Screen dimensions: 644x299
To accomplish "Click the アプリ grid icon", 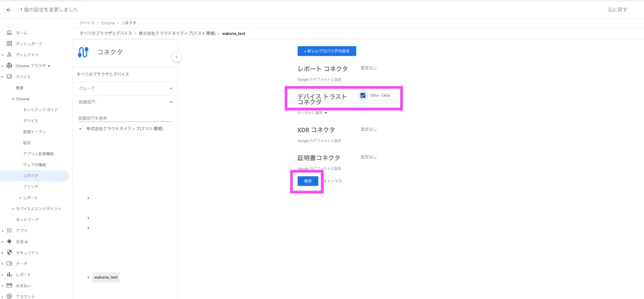I will pyautogui.click(x=9, y=230).
